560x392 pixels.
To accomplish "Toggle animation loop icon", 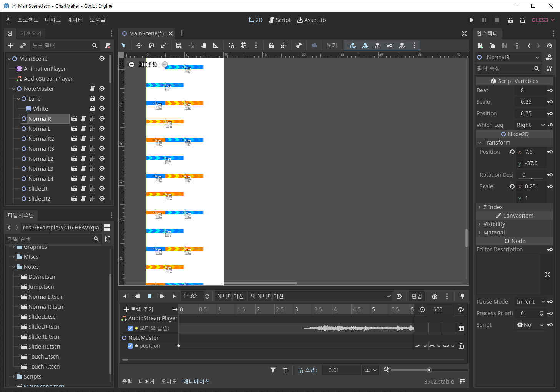I will click(461, 309).
